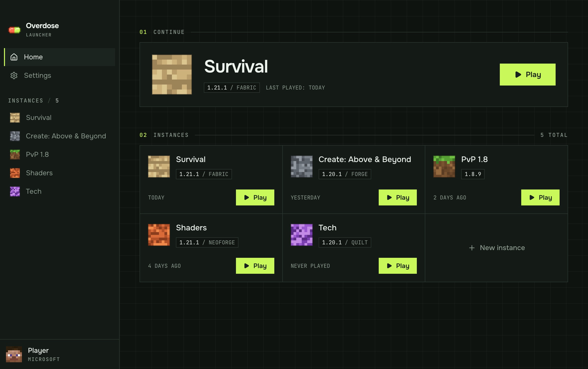588x369 pixels.
Task: Click the Survival card's sand block icon
Action: coord(159,167)
